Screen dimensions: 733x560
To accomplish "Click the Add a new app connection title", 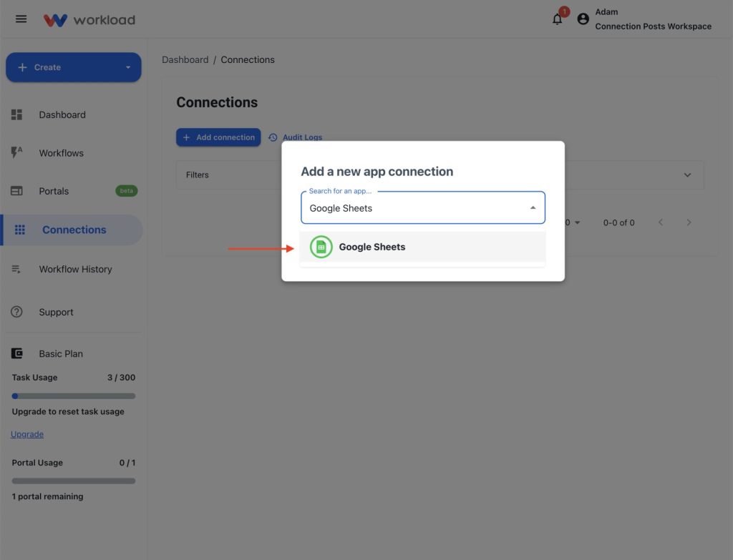I will click(377, 172).
